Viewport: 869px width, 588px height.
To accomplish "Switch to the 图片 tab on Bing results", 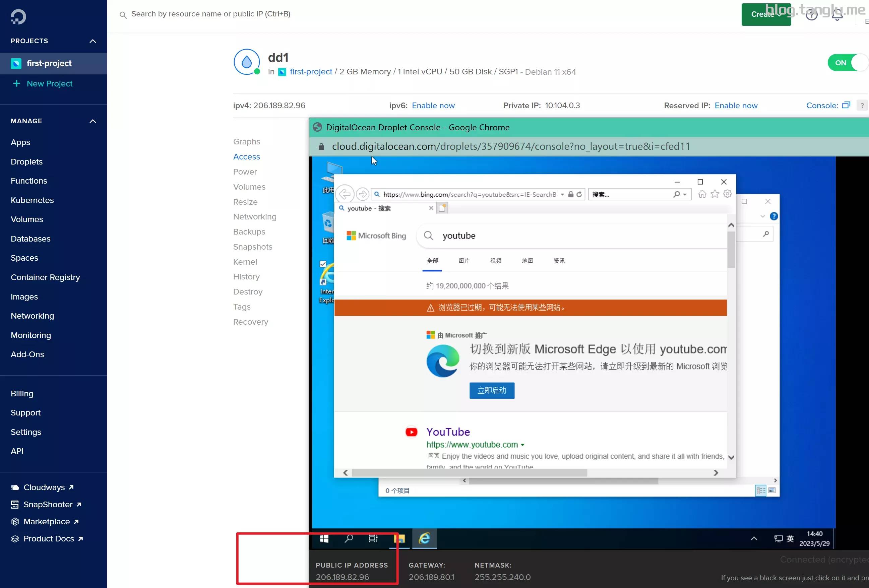I will pos(464,261).
